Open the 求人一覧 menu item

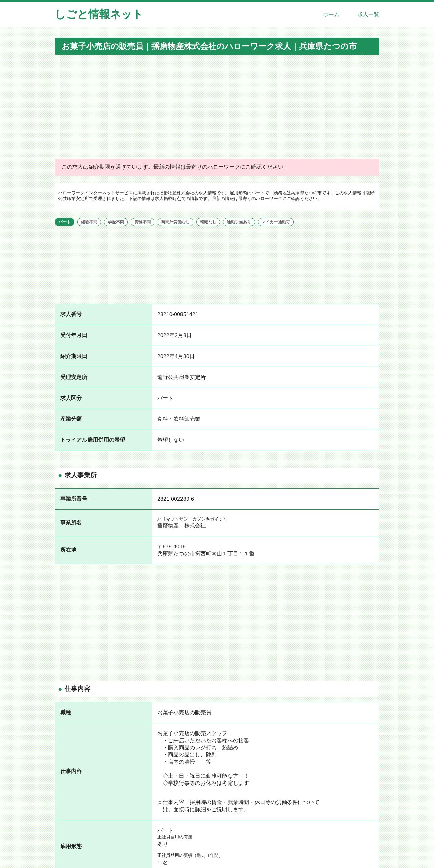tap(368, 15)
